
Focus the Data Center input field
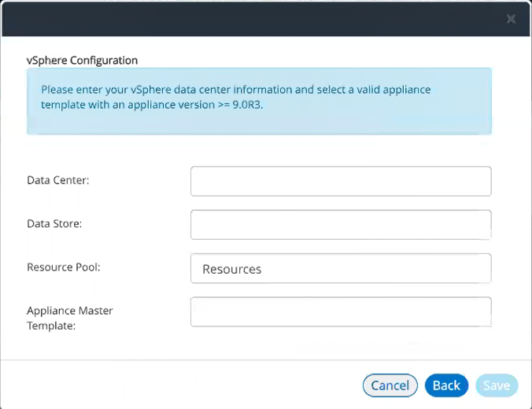coord(341,181)
